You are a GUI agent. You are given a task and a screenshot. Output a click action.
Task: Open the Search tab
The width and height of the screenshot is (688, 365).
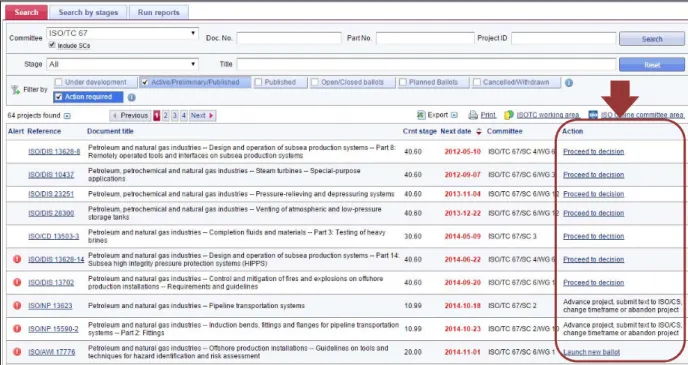click(x=26, y=12)
